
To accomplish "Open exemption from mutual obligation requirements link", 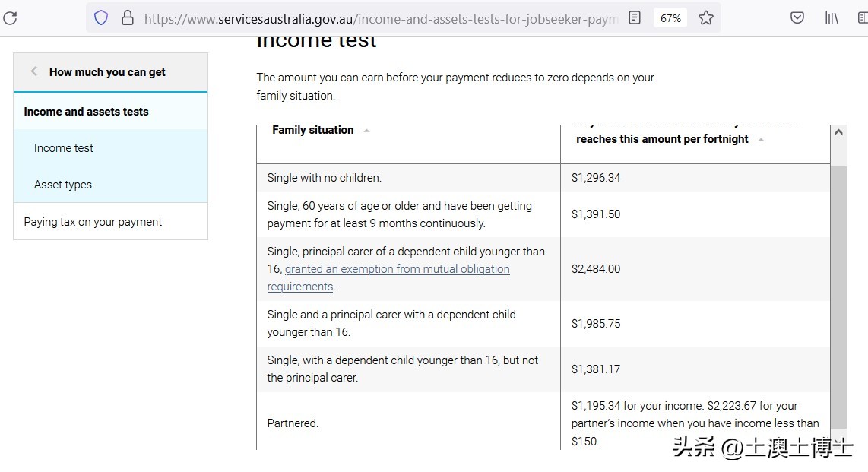I will pos(397,269).
